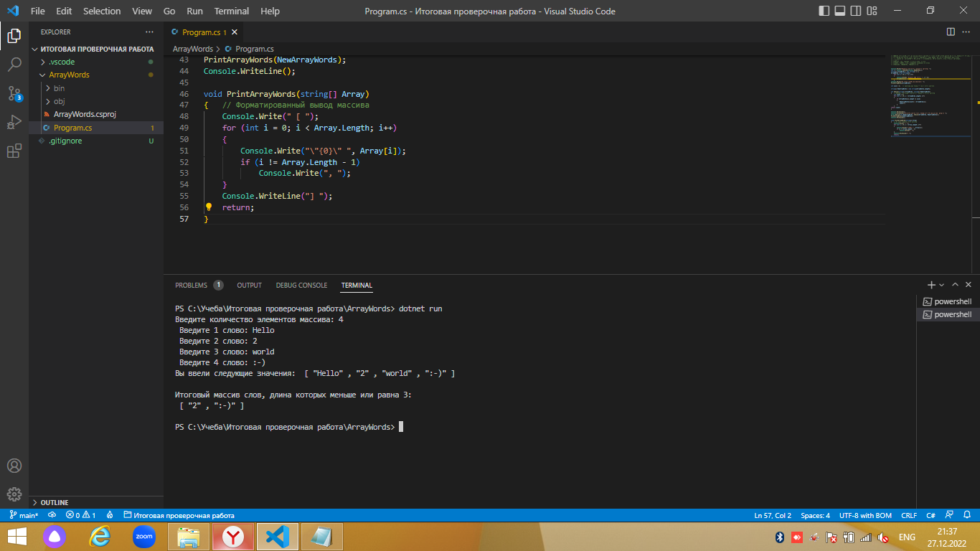Click the new terminal plus icon
The height and width of the screenshot is (551, 980).
point(931,285)
